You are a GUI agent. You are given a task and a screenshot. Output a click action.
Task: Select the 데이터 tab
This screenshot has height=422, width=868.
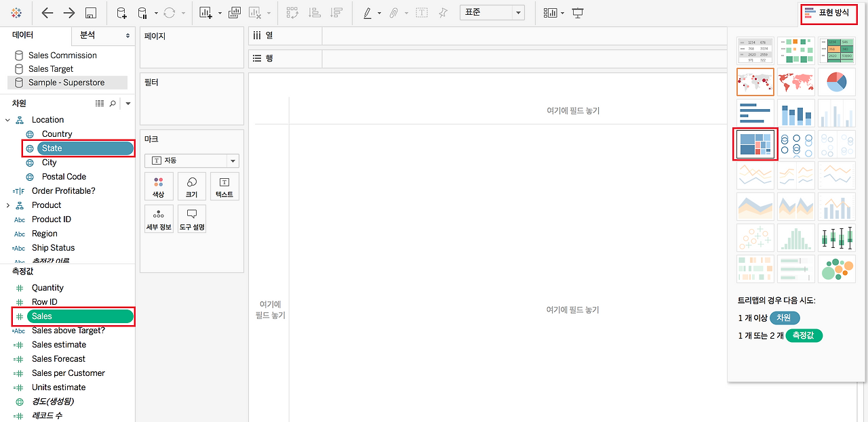pyautogui.click(x=35, y=35)
